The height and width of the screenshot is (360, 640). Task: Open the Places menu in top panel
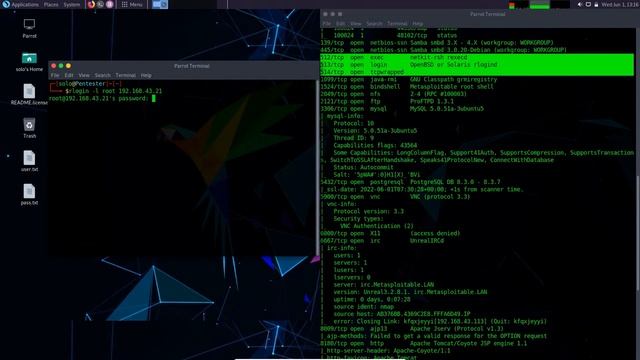(x=51, y=4)
